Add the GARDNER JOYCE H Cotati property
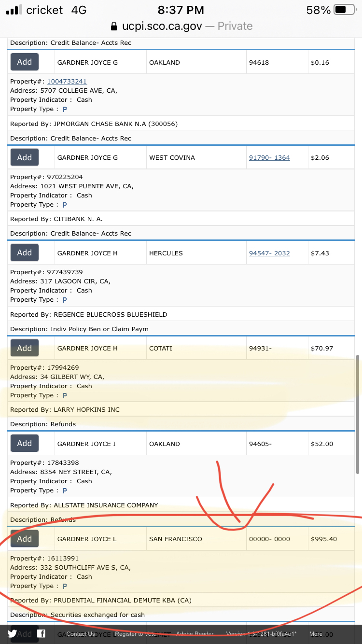 (x=25, y=348)
